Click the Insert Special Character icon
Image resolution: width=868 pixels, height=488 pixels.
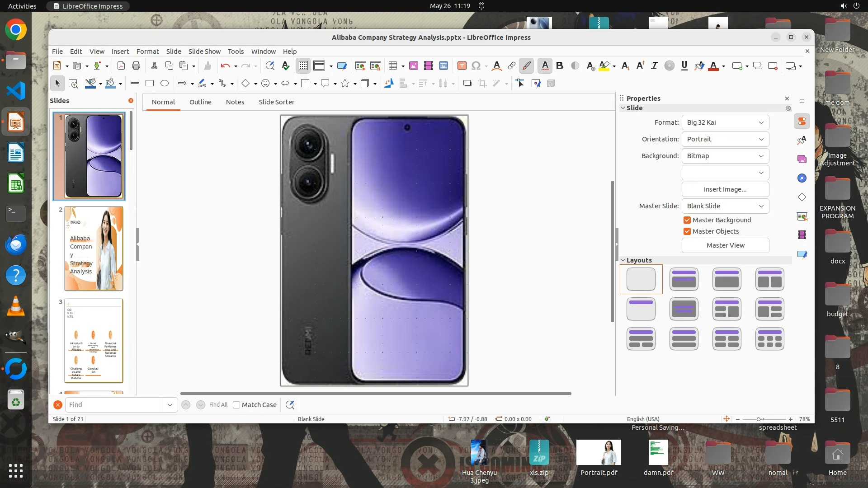[476, 66]
